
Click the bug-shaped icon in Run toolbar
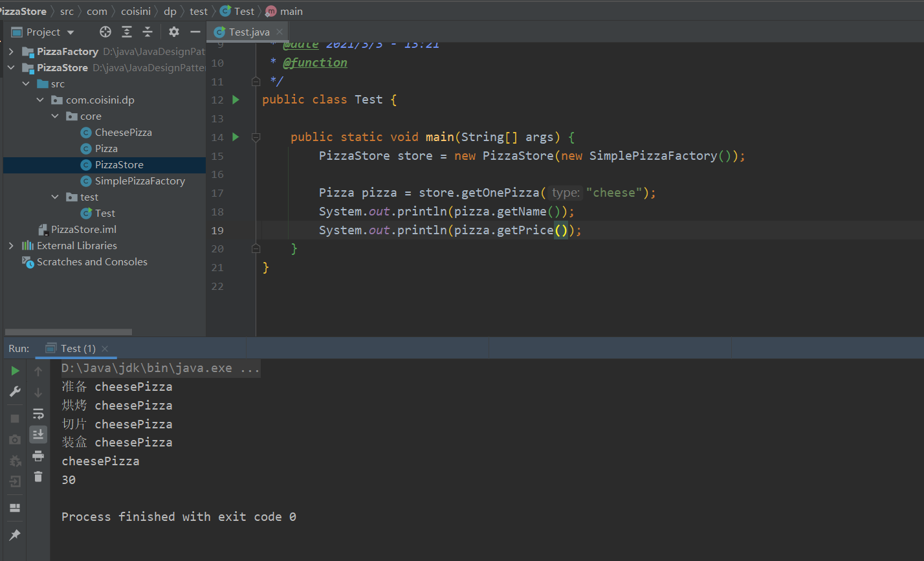click(x=15, y=461)
